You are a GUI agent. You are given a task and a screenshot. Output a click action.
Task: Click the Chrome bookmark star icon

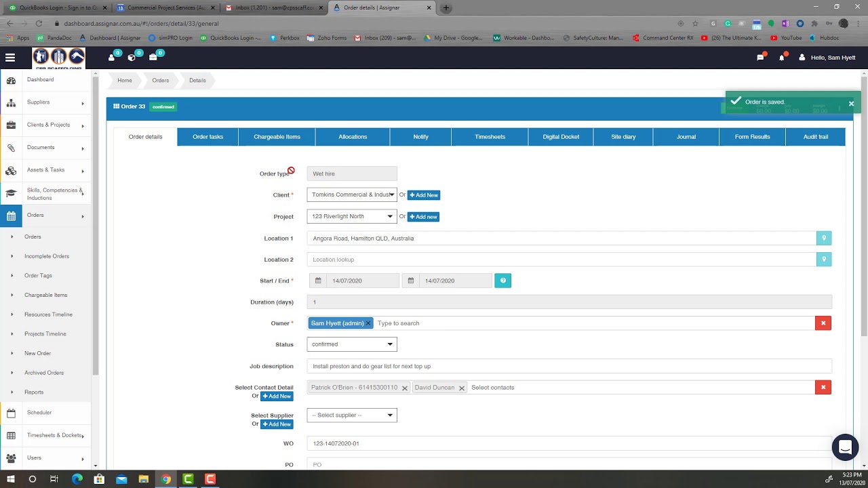(695, 23)
